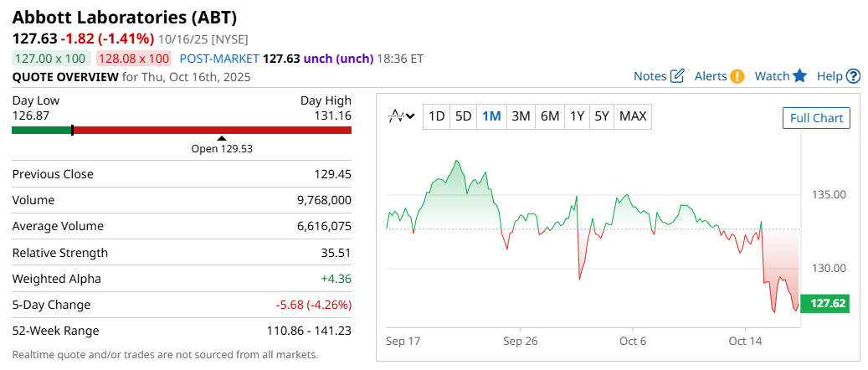Switch chart to 1M range

pyautogui.click(x=491, y=116)
